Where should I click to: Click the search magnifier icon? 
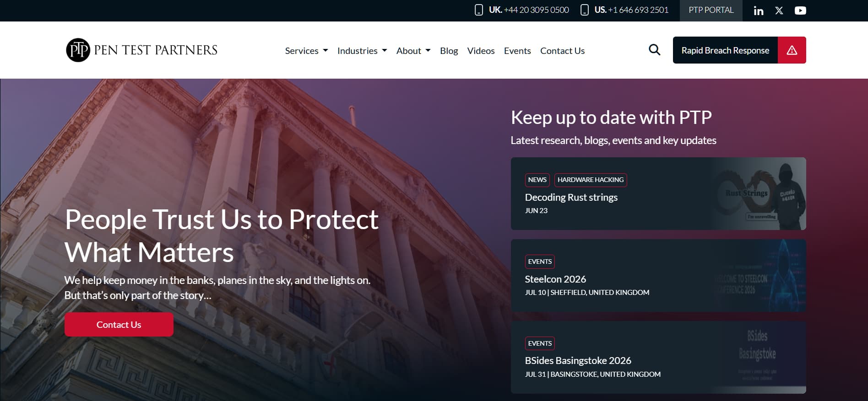coord(655,50)
